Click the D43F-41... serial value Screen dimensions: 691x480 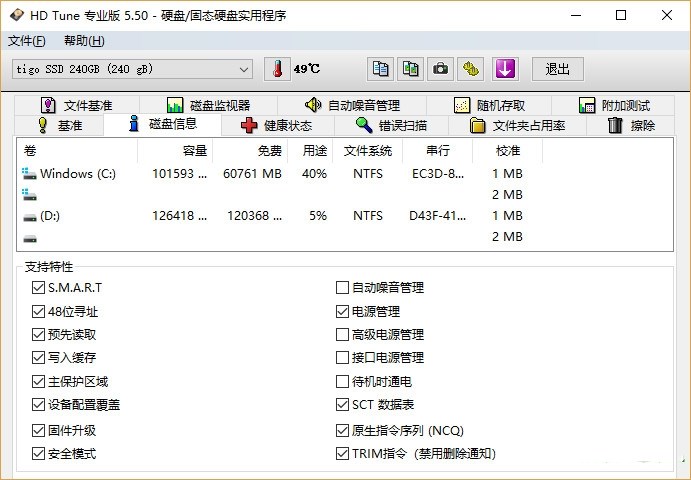437,216
